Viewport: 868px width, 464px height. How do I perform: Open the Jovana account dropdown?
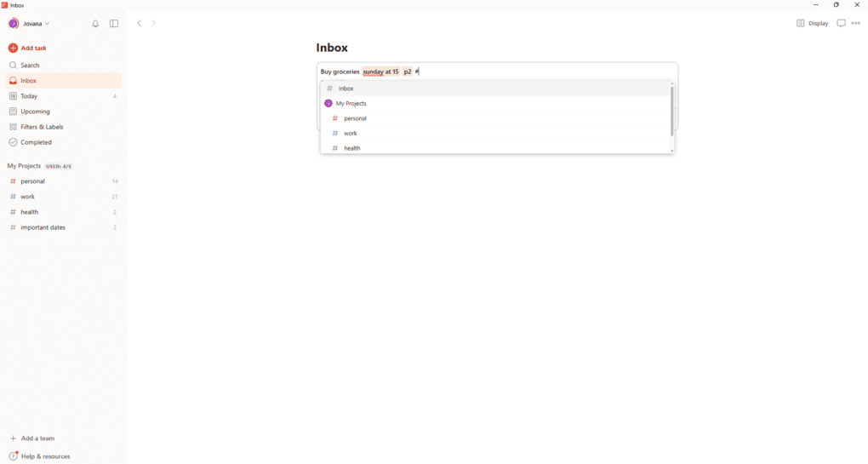(x=29, y=24)
